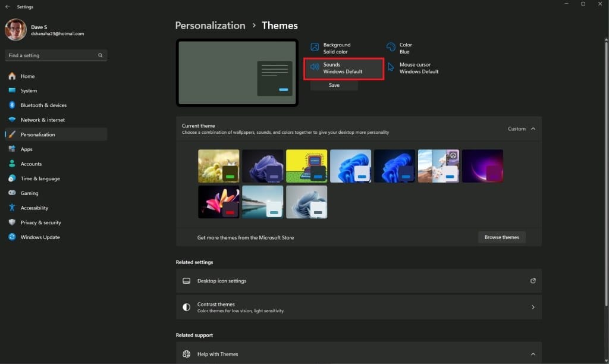Save the current custom theme
The image size is (609, 364).
click(334, 84)
